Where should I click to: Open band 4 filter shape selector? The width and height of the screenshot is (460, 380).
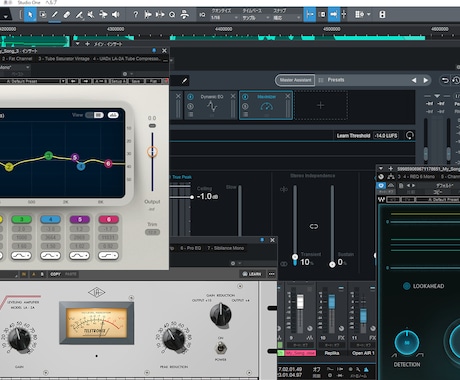click(51, 256)
